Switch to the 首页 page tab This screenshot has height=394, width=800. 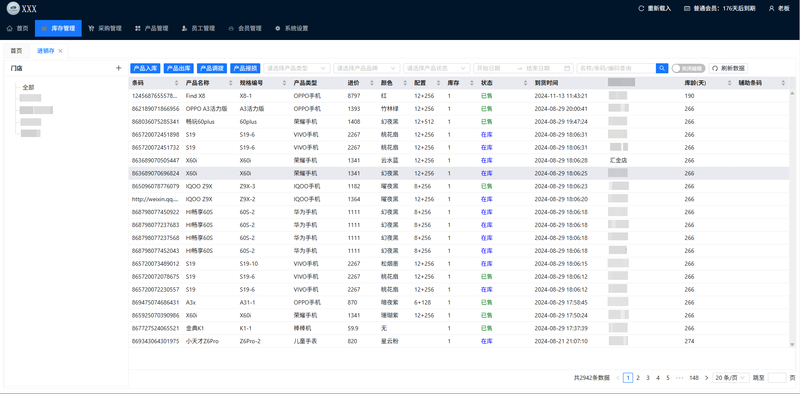(x=16, y=51)
